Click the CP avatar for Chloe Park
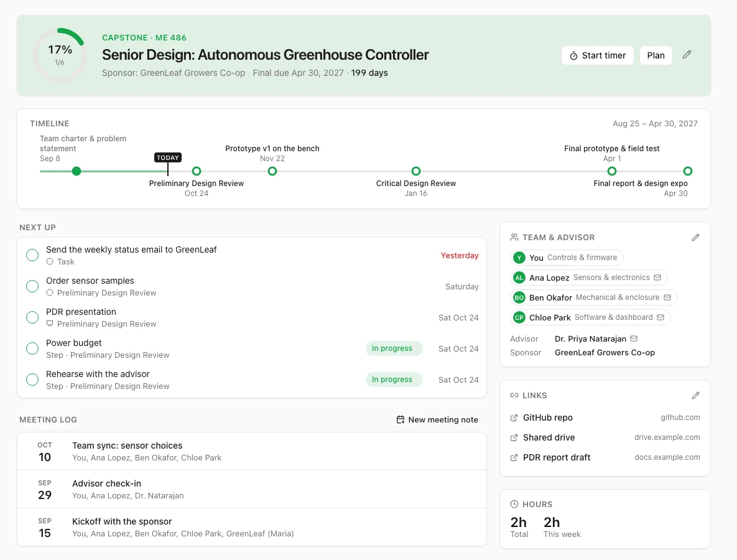Screen dimensions: 737x560 point(519,317)
